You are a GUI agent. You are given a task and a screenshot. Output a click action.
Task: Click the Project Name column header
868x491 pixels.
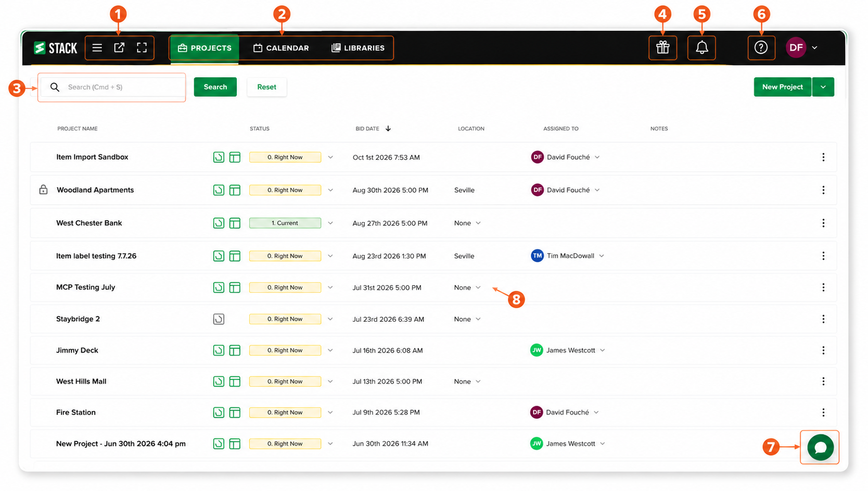click(78, 129)
